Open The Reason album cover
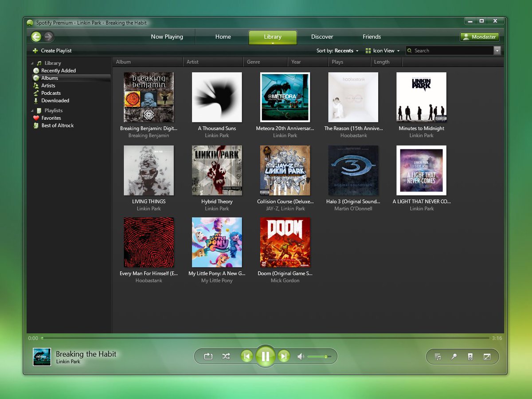 tap(353, 97)
